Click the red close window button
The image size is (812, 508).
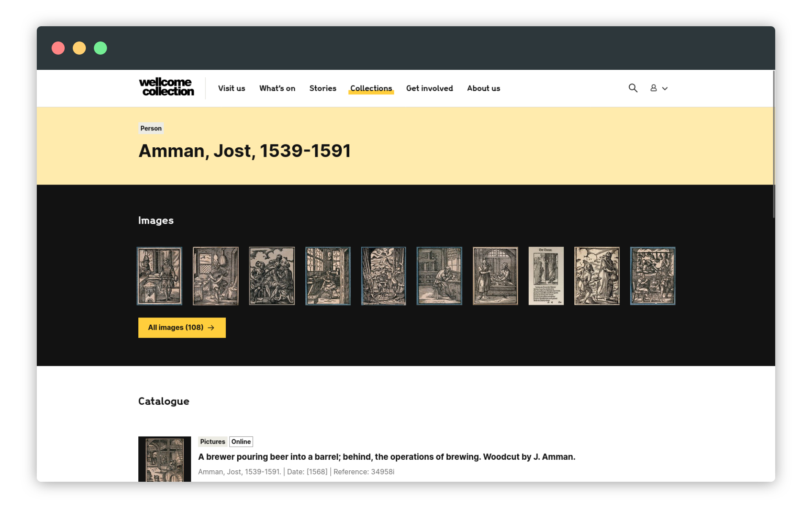point(58,48)
